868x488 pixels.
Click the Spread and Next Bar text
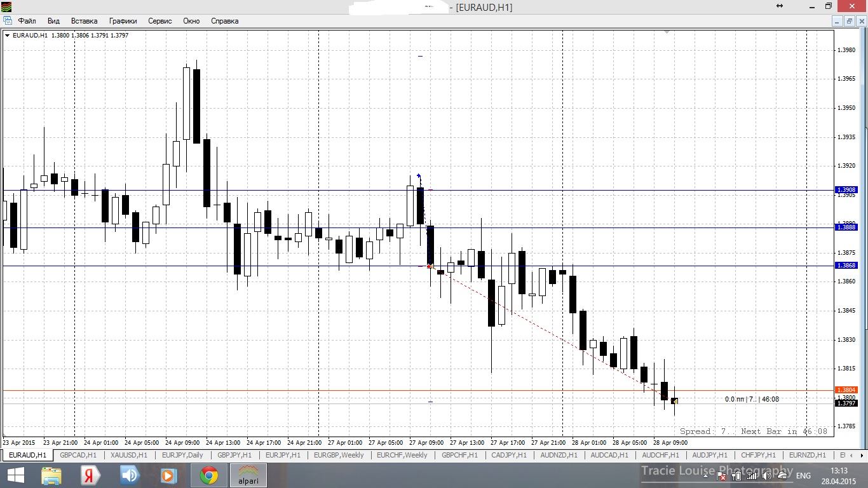point(754,431)
